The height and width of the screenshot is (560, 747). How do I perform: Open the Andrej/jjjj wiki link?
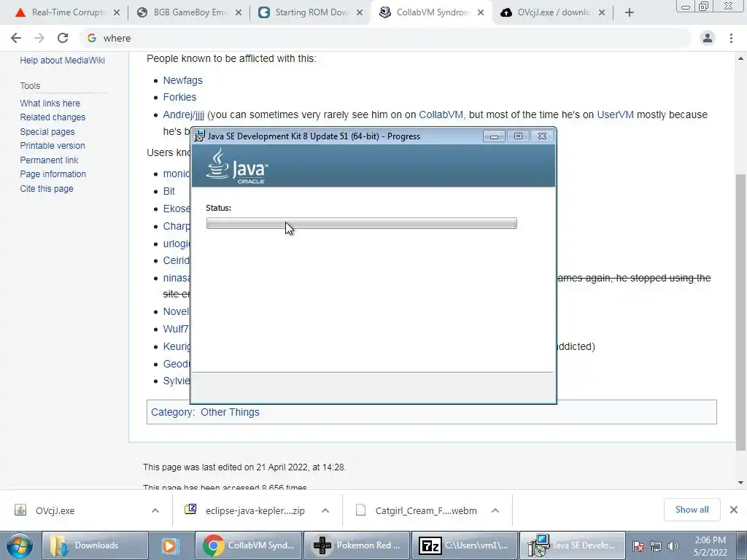pos(183,114)
